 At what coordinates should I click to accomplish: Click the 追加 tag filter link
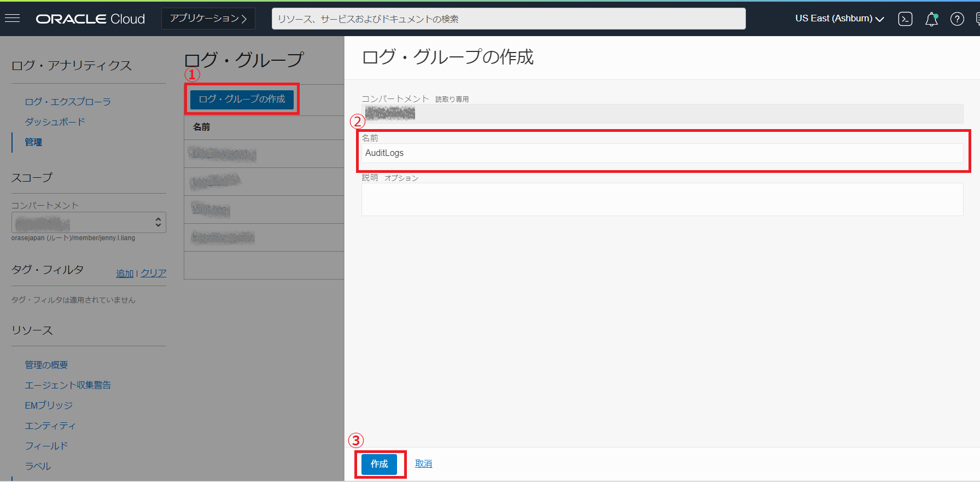[x=125, y=273]
